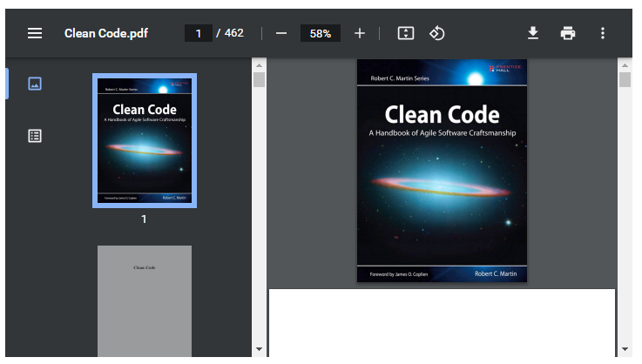This screenshot has height=364, width=642.
Task: Click the fit to page icon
Action: [405, 33]
